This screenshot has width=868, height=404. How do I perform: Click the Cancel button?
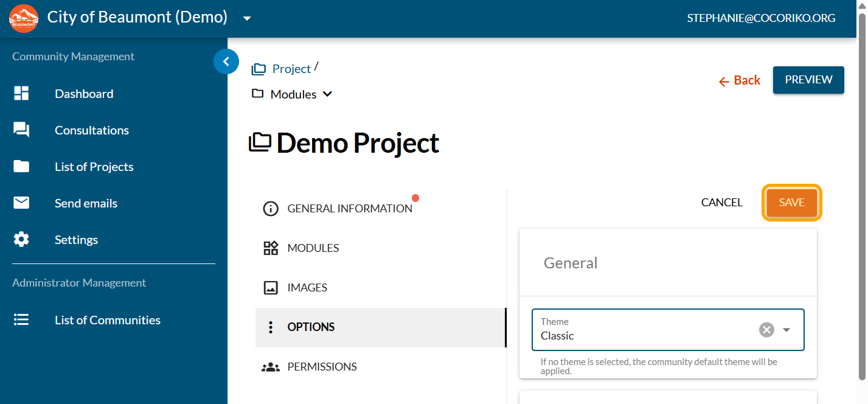(x=721, y=203)
